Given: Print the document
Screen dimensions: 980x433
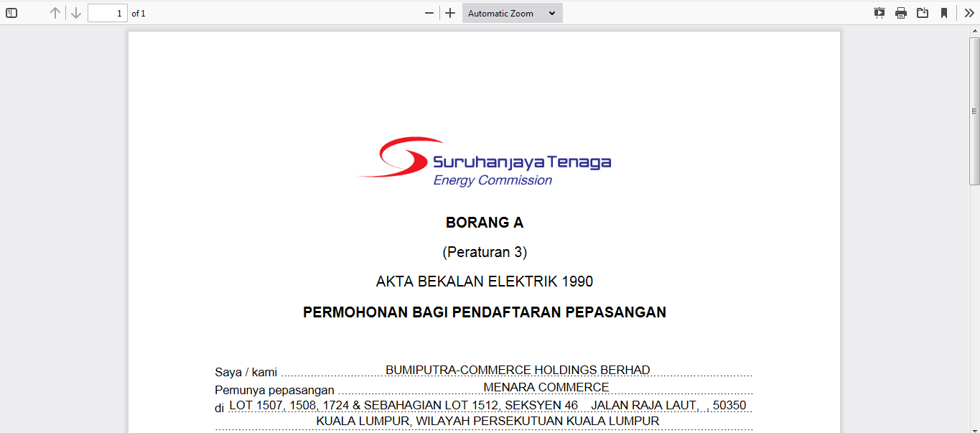Looking at the screenshot, I should 901,13.
